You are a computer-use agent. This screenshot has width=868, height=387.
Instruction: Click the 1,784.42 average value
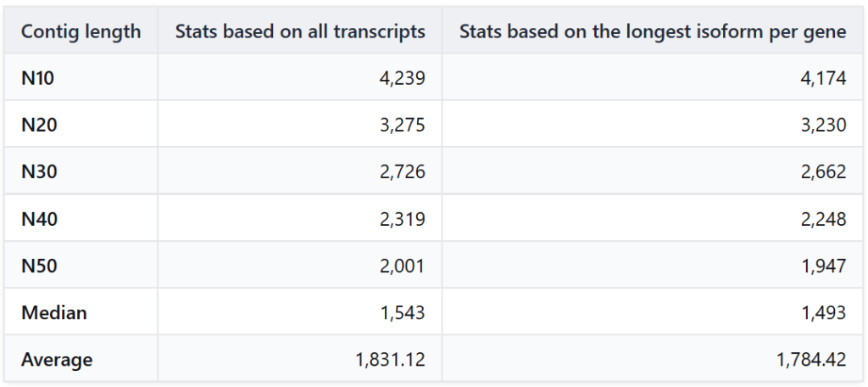(x=811, y=359)
